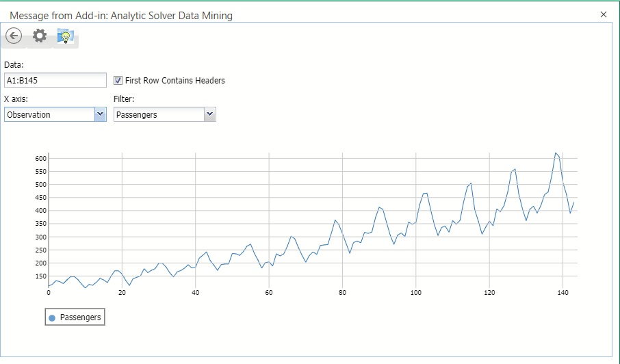Click the blue Passengers legend color dot
Image resolution: width=620 pixels, height=364 pixels.
(53, 317)
